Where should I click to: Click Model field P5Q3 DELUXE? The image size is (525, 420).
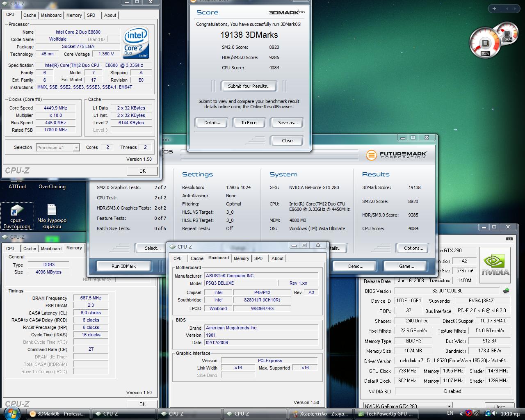[240, 283]
